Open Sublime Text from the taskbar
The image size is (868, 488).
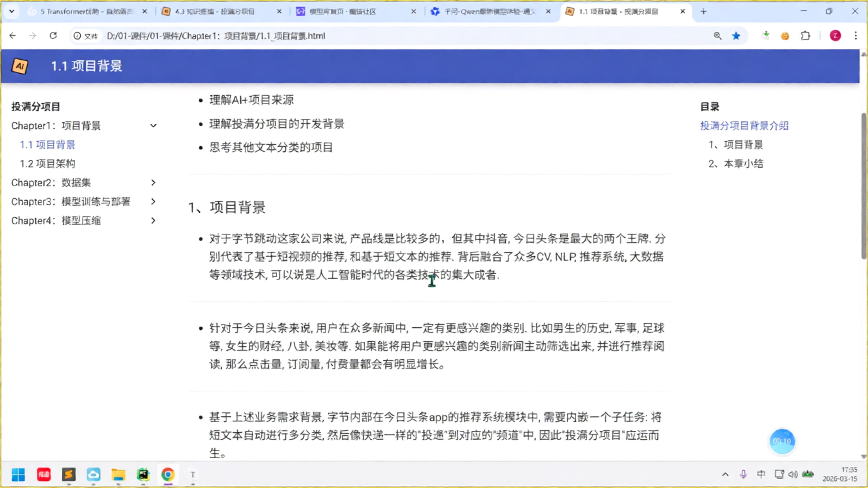click(69, 475)
